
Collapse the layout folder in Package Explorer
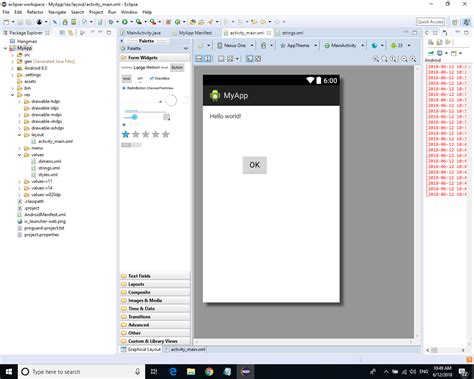(19, 135)
